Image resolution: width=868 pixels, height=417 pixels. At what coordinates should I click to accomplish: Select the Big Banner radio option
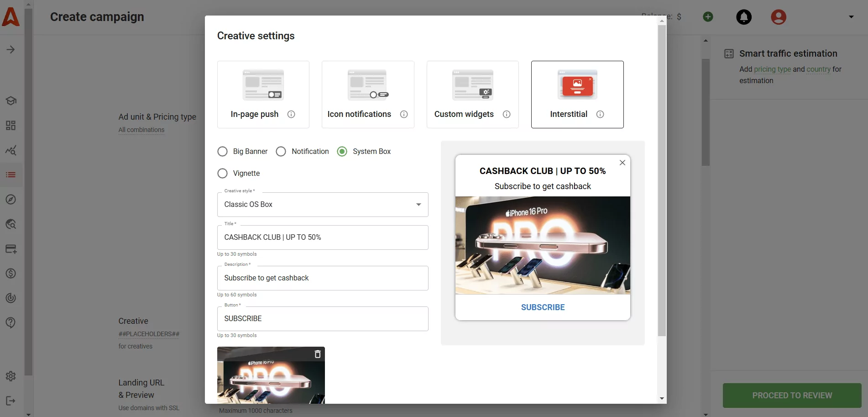tap(223, 151)
